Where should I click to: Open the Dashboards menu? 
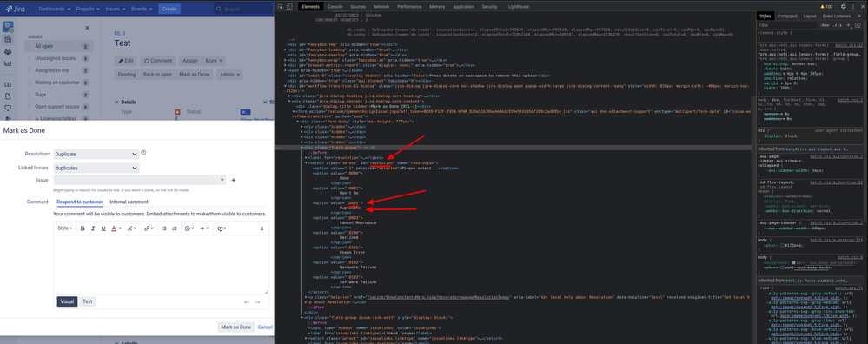pos(54,9)
